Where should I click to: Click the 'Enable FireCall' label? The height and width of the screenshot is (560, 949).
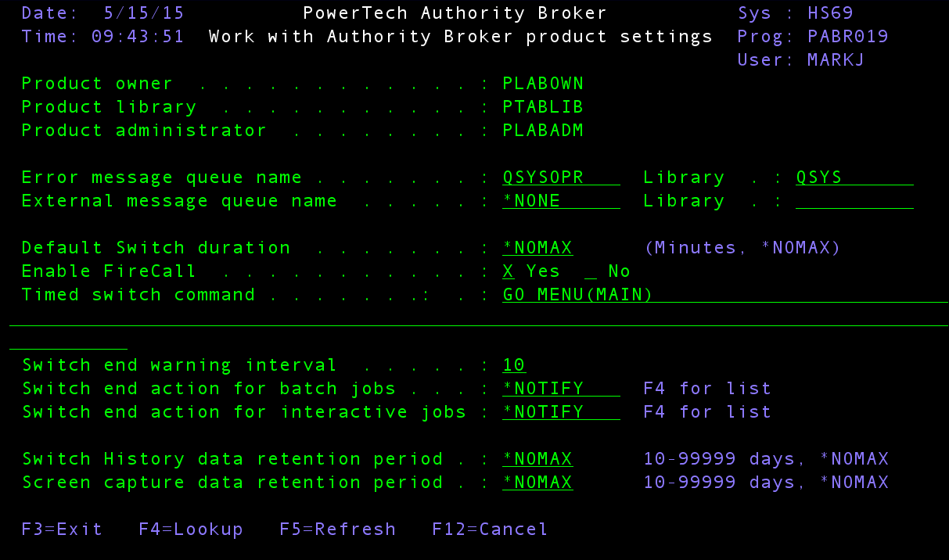[x=110, y=271]
